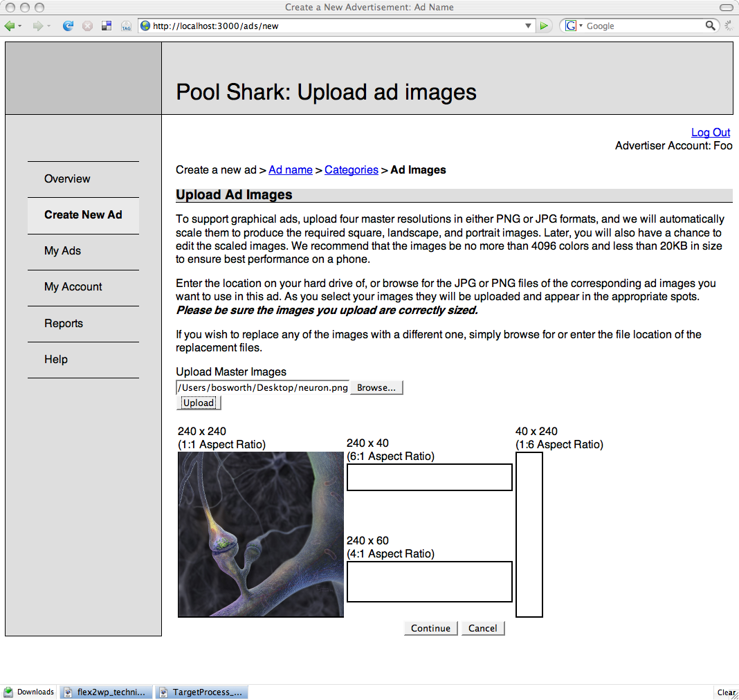Click the globe site icon in the address bar

[145, 26]
